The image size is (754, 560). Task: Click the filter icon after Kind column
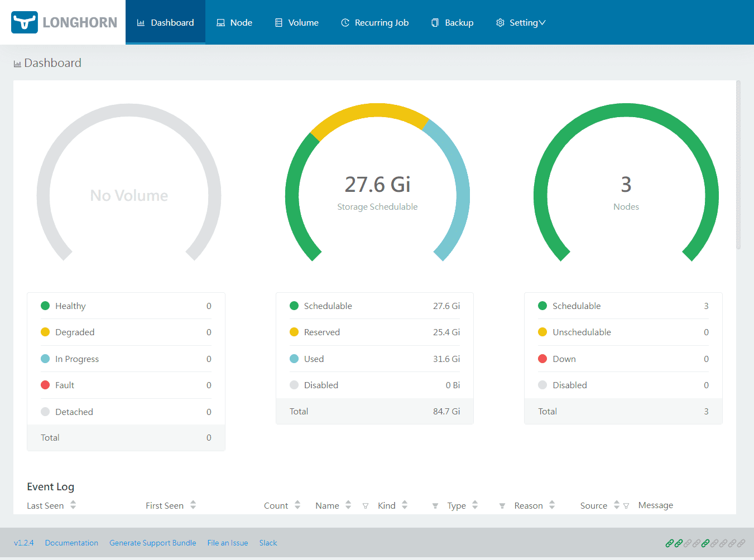(x=435, y=506)
